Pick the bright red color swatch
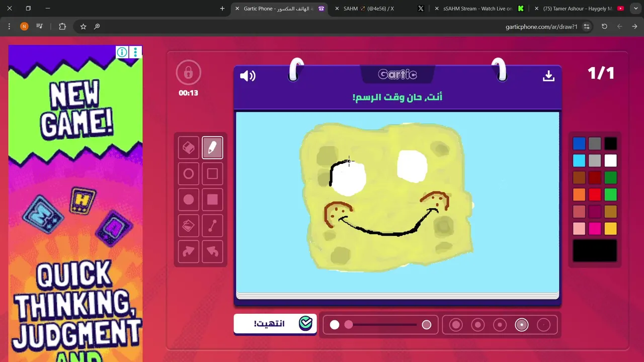644x362 pixels. (595, 195)
